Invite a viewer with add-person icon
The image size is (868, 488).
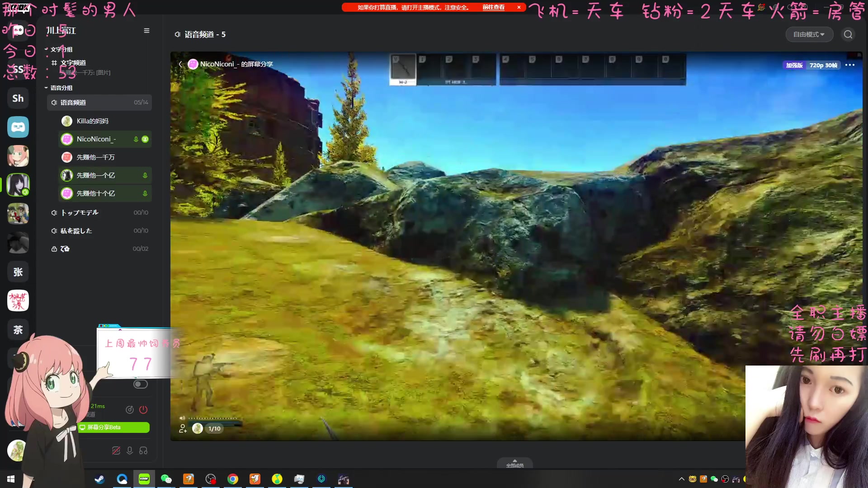(183, 428)
